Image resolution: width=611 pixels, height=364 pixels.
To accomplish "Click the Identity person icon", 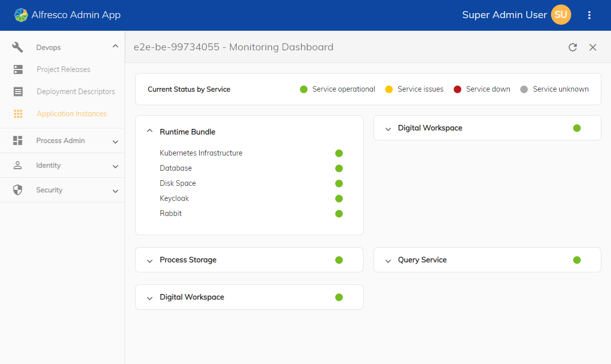I will [18, 165].
